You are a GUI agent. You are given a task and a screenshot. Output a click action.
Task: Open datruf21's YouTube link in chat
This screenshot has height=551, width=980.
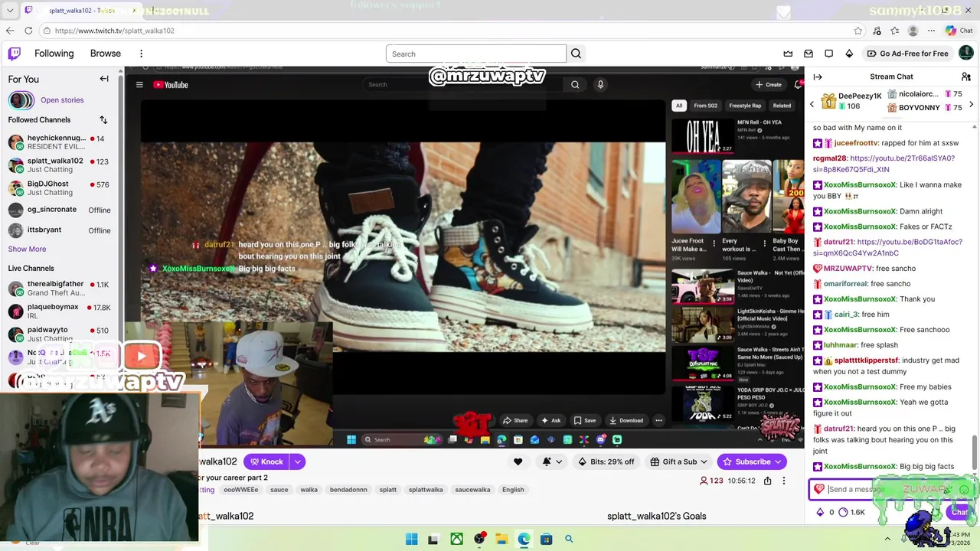[887, 247]
